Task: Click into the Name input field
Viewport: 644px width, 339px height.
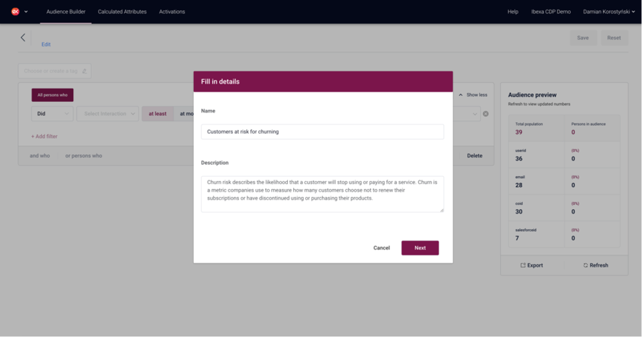Action: tap(323, 132)
